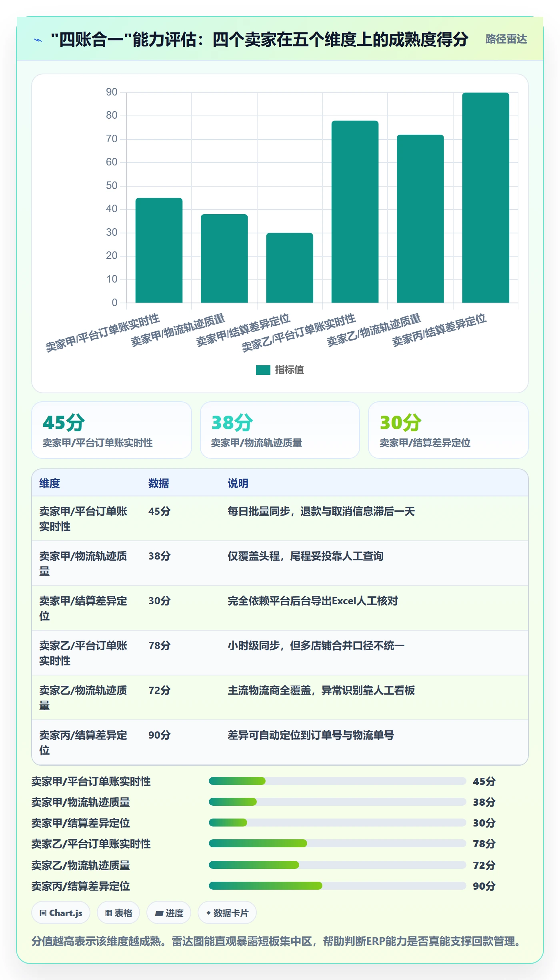Click table text 小时级同步，但多店铺合并口径不统一
560x980 pixels.
coord(316,645)
